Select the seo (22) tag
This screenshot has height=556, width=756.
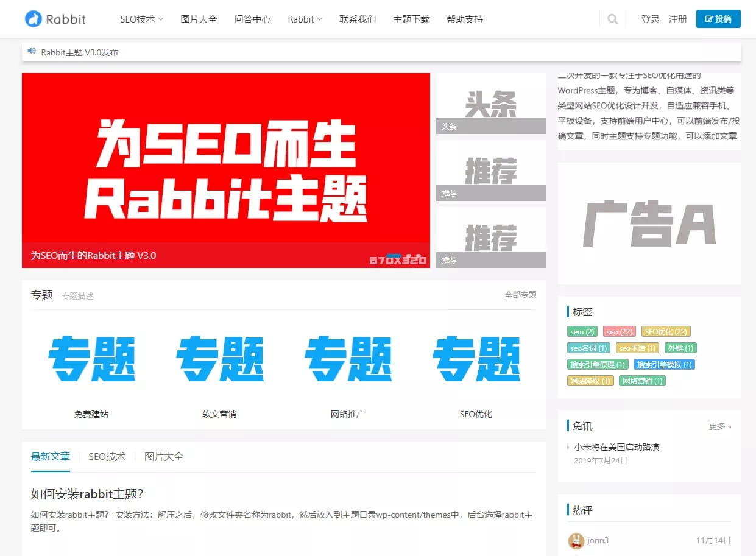[x=619, y=331]
